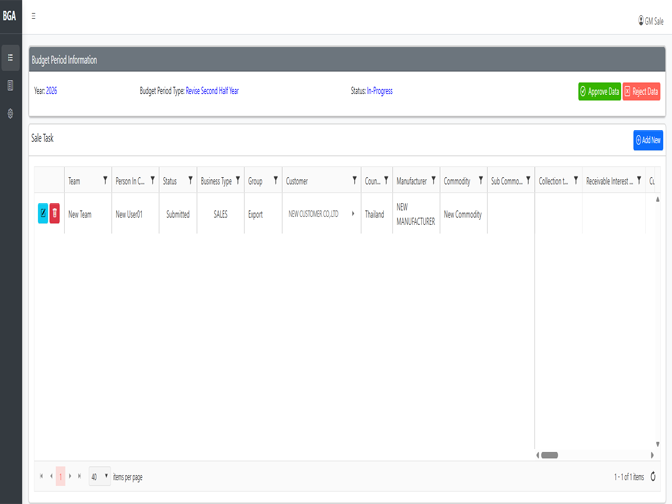Sort by Commodity column header
The image size is (672, 504).
coord(457,181)
